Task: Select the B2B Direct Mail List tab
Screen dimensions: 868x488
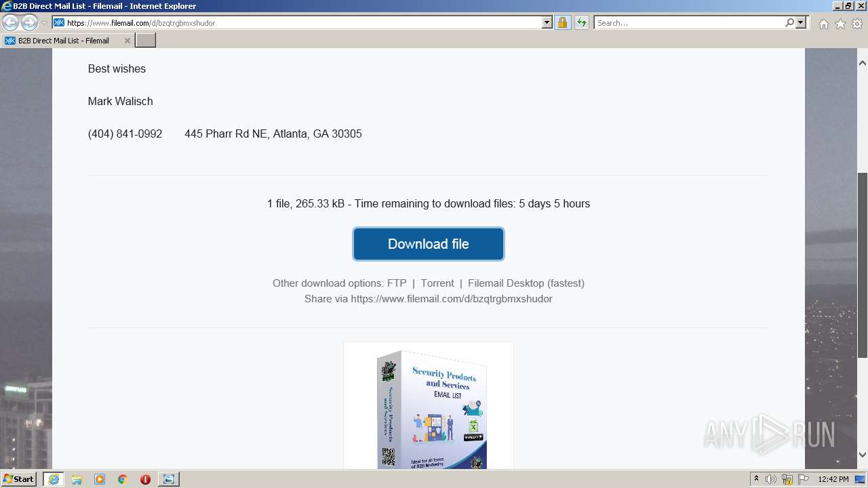Action: 68,41
